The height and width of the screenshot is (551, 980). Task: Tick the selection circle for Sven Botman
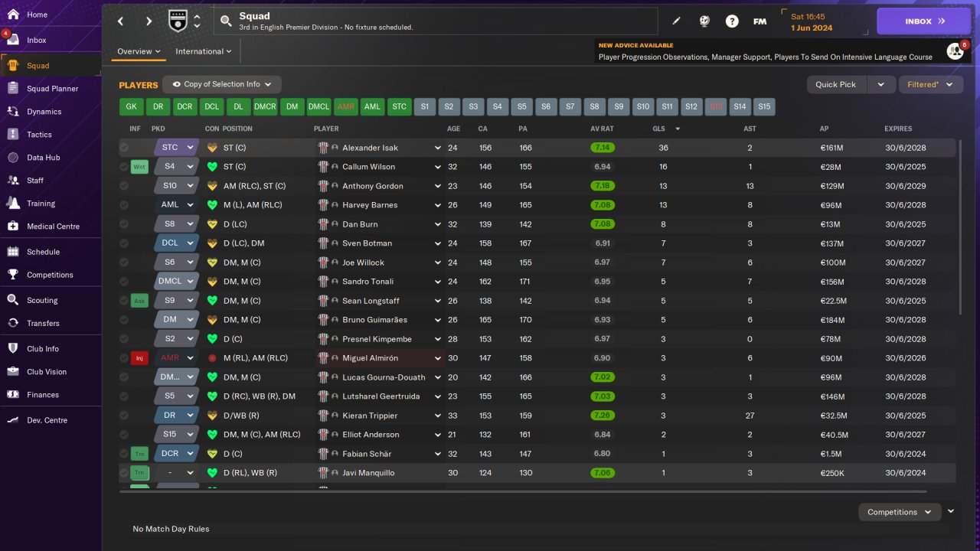(124, 243)
